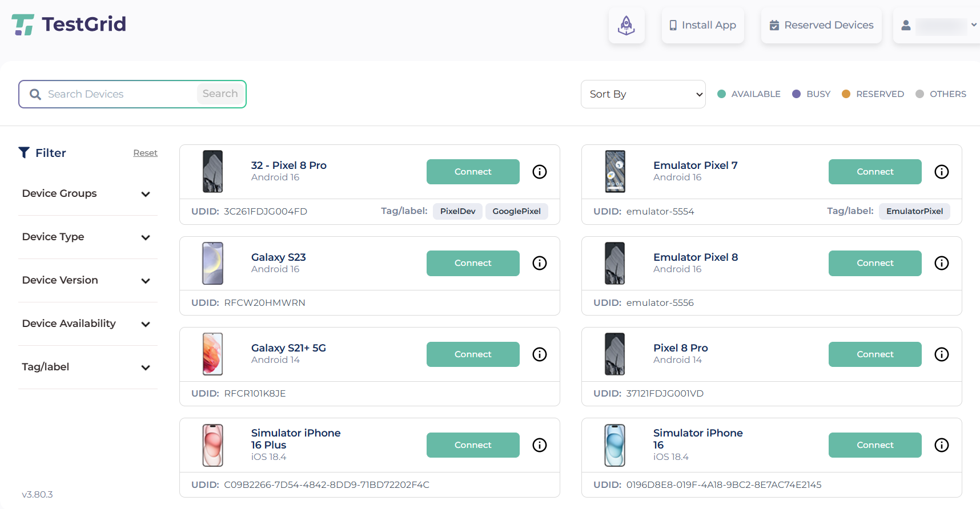The width and height of the screenshot is (980, 509).
Task: Open the Install App option
Action: coord(702,26)
